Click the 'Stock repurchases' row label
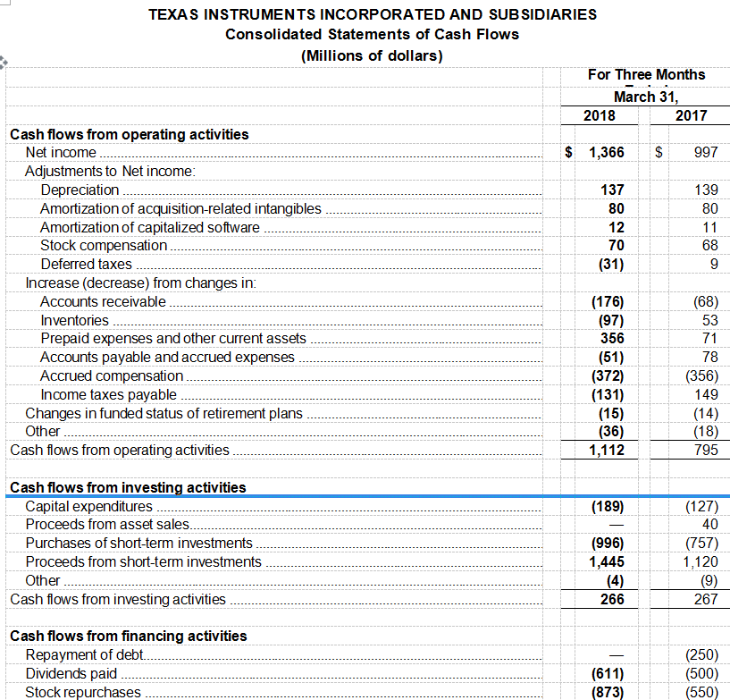This screenshot has width=730, height=700. [83, 692]
